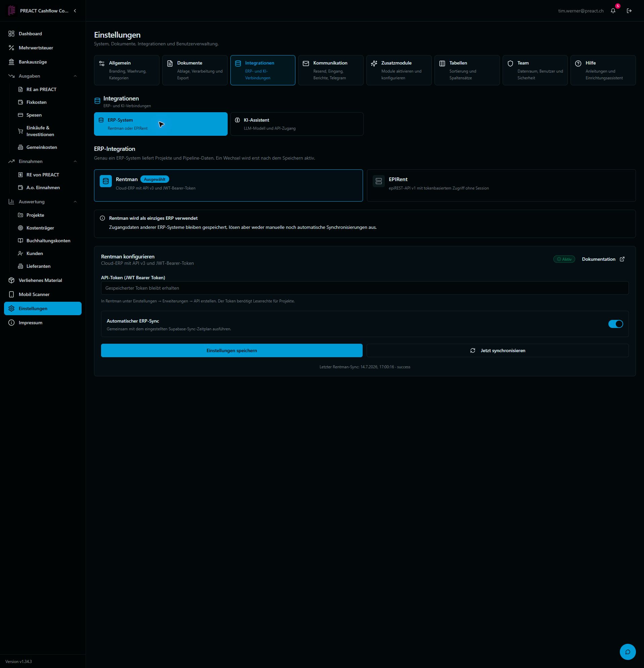Open the Dokumentation external link
Viewport: 644px width, 668px height.
[x=603, y=259]
